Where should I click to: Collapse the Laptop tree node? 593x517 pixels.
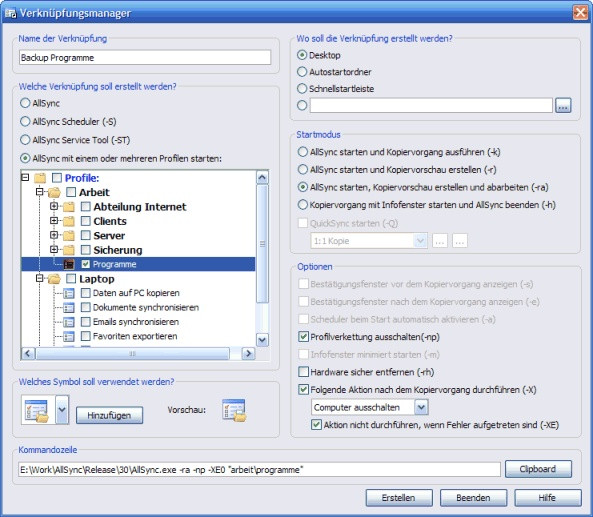pyautogui.click(x=39, y=278)
